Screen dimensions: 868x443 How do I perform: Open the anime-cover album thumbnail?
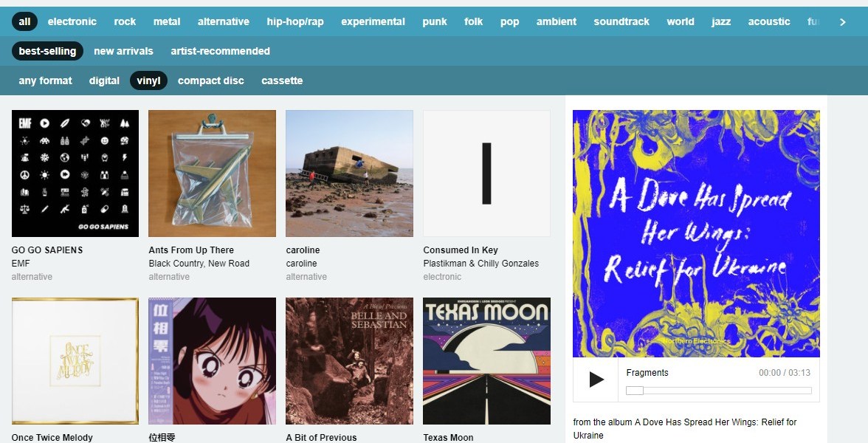[x=212, y=361]
